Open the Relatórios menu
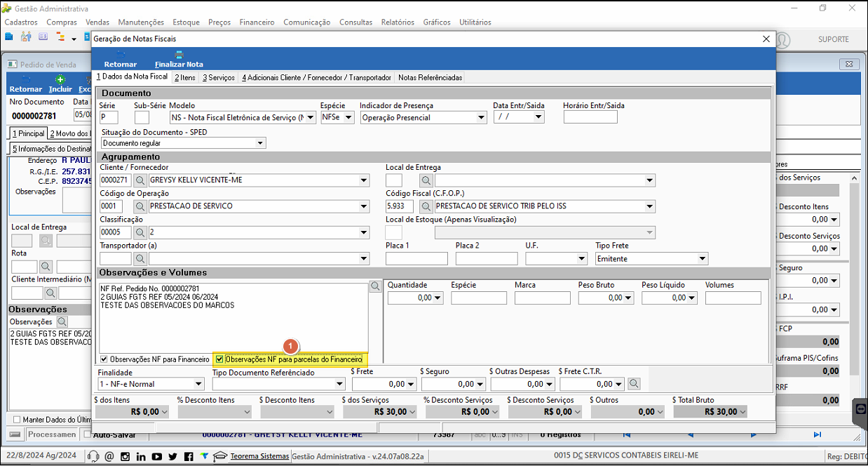868x466 pixels. click(x=398, y=22)
